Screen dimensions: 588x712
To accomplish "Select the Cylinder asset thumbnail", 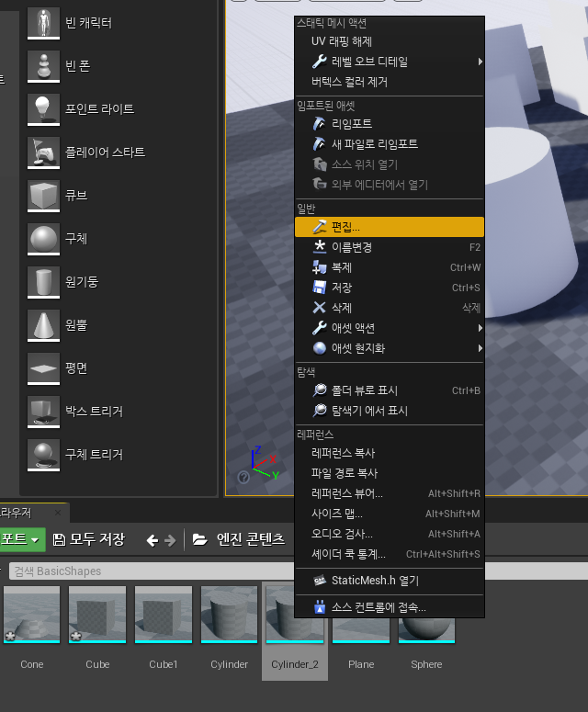I will pos(230,615).
